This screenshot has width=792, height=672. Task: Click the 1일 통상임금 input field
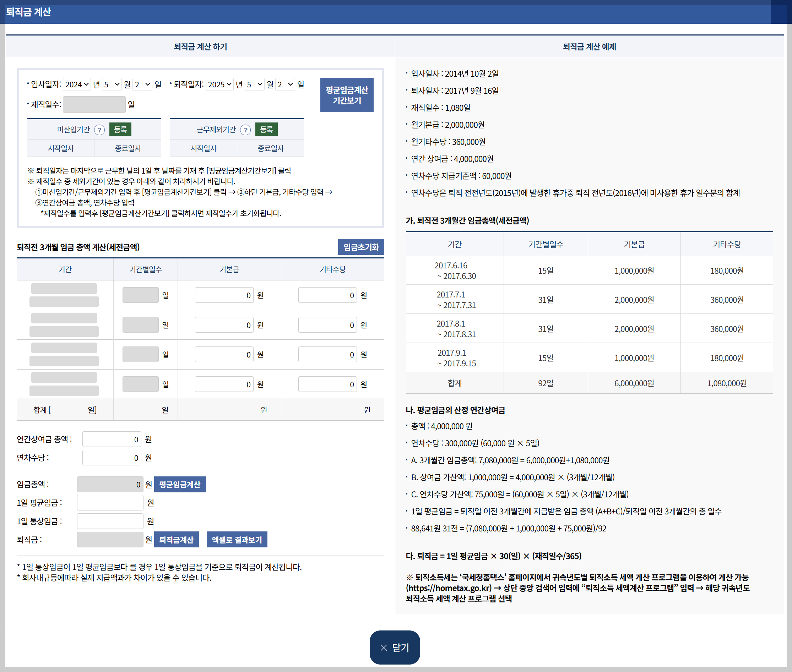point(110,521)
